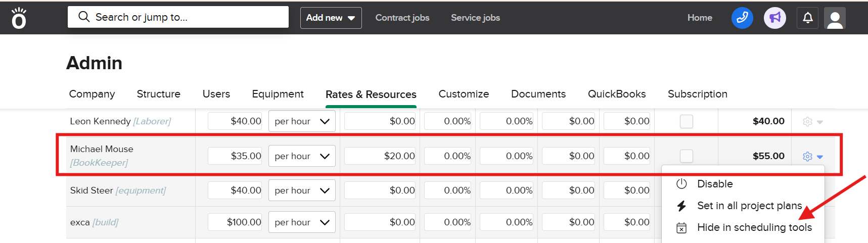868x243 pixels.
Task: Expand the Add new dropdown
Action: coord(331,18)
